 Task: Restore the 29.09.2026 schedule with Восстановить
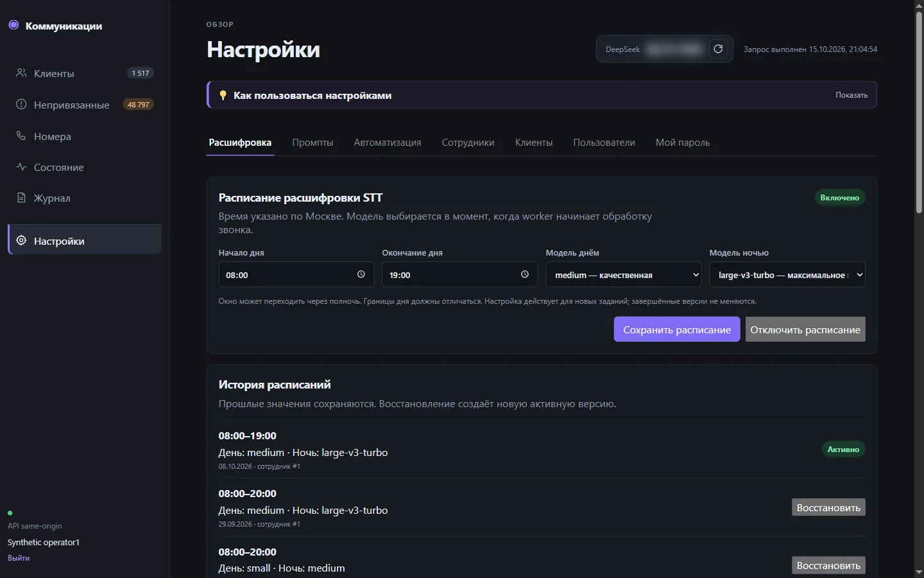pos(828,507)
